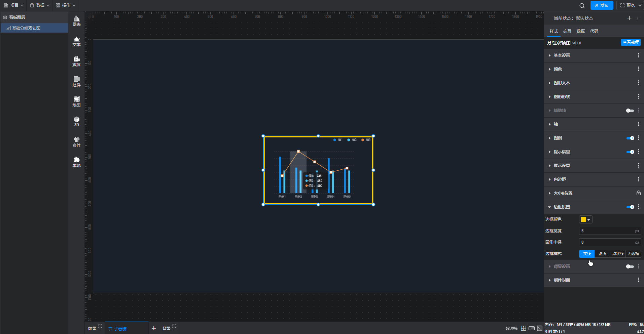Open the 图表 chart components icon

coord(76,21)
